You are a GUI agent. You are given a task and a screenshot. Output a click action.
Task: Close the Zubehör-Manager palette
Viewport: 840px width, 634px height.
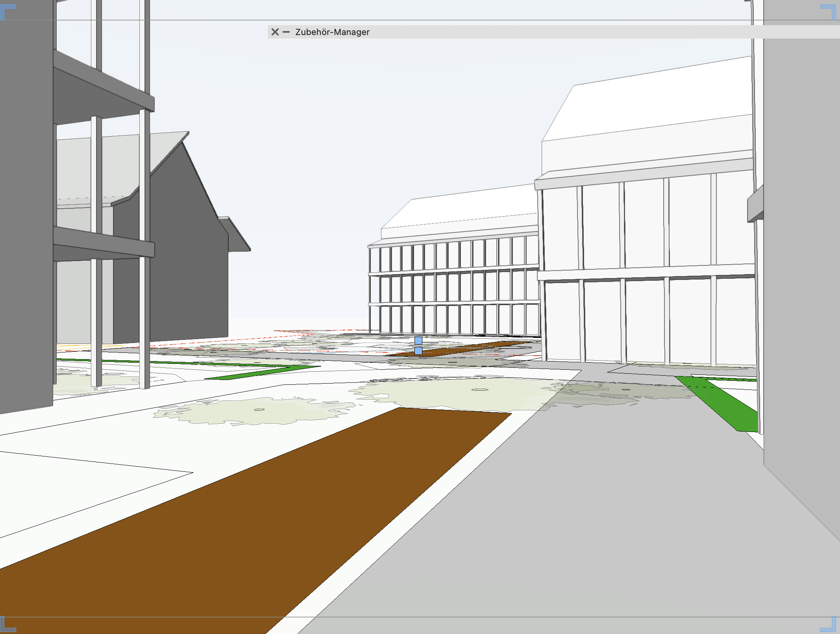(275, 32)
